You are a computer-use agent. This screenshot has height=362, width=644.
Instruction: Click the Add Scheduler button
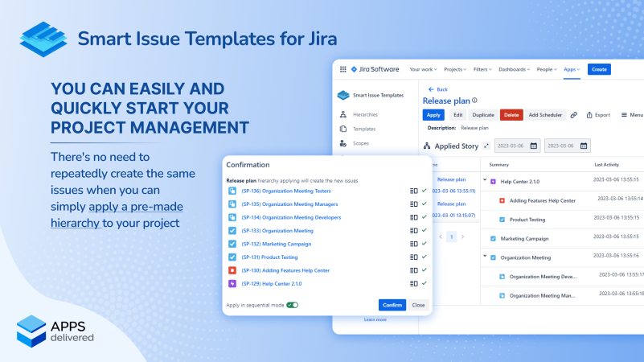pos(545,115)
